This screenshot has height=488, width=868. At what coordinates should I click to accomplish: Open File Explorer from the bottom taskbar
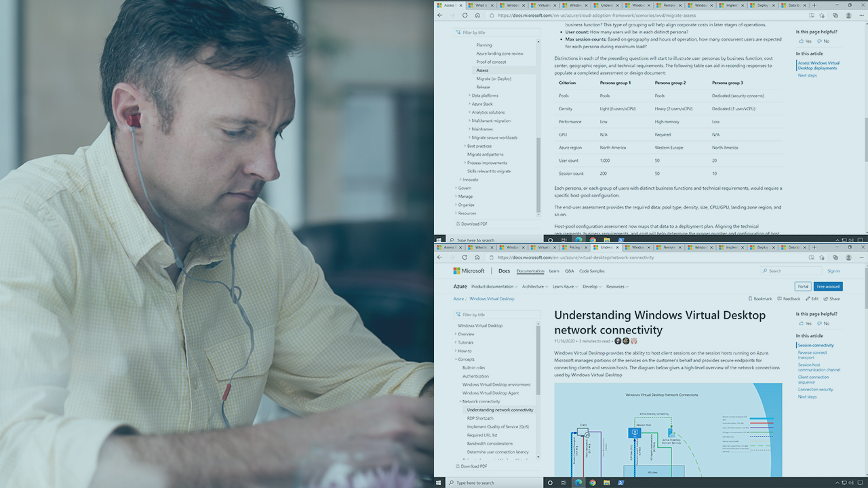(606, 483)
